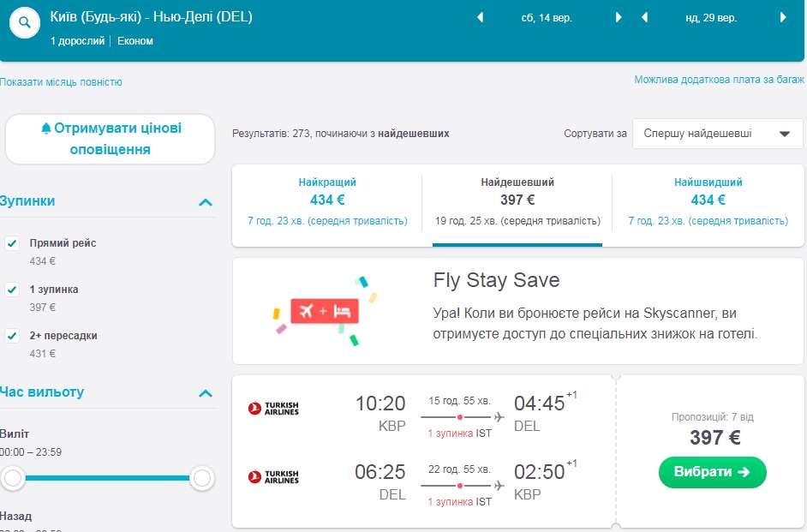Click Отримувати цінові оповіщення alert button
The width and height of the screenshot is (807, 532).
pyautogui.click(x=110, y=139)
